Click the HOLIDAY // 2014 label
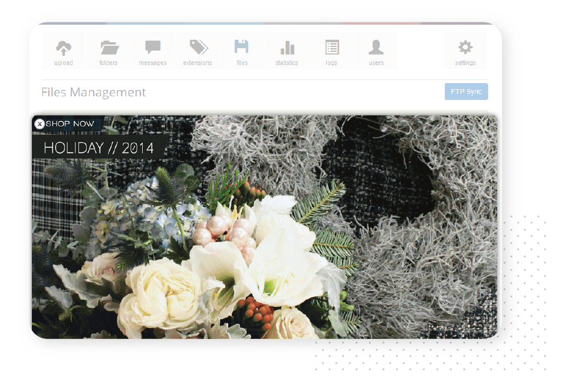Image resolution: width=576 pixels, height=392 pixels. point(99,148)
